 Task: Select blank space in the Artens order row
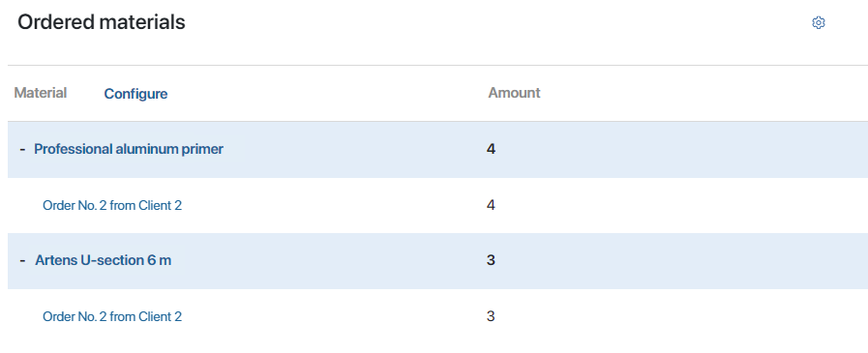coord(681,316)
